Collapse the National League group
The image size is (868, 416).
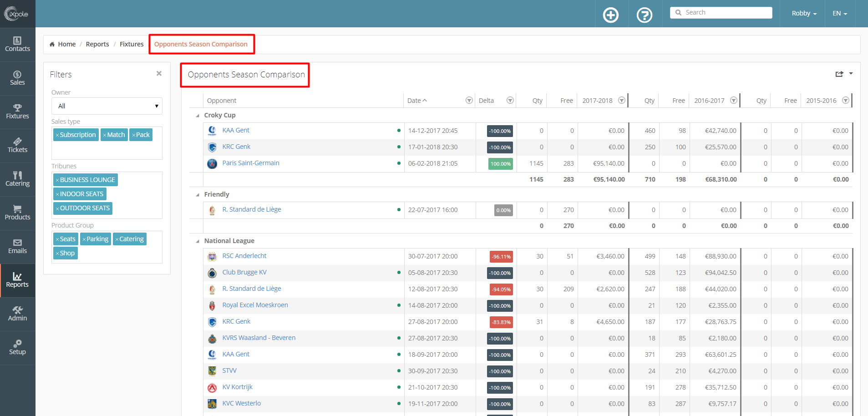click(198, 241)
